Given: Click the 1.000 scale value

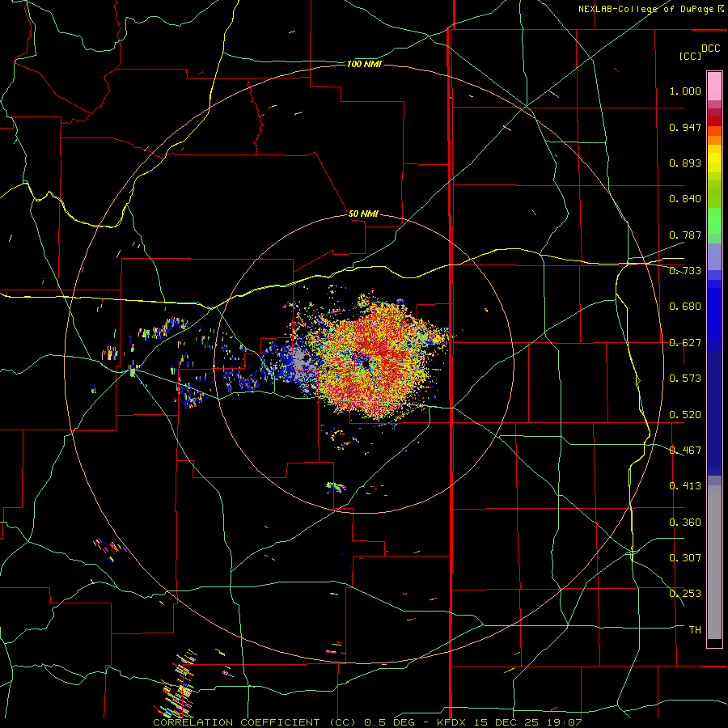Looking at the screenshot, I should click(x=685, y=91).
